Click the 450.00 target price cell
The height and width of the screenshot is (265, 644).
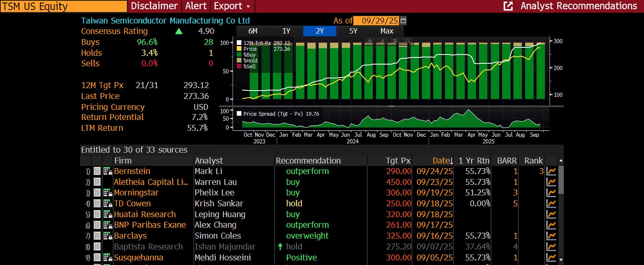(398, 182)
